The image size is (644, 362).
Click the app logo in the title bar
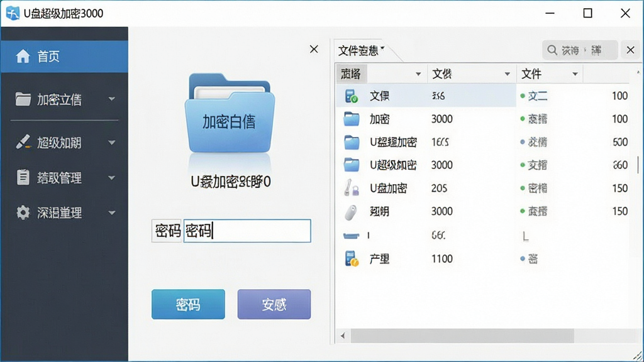tap(13, 13)
